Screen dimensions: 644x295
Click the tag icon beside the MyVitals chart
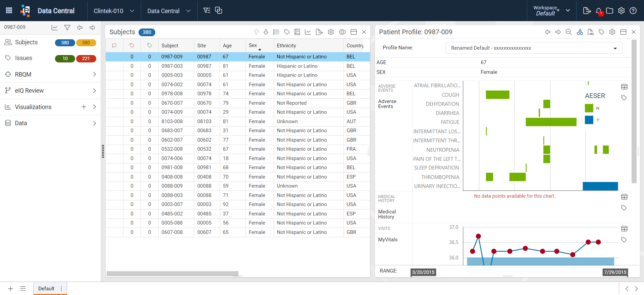[x=624, y=240]
